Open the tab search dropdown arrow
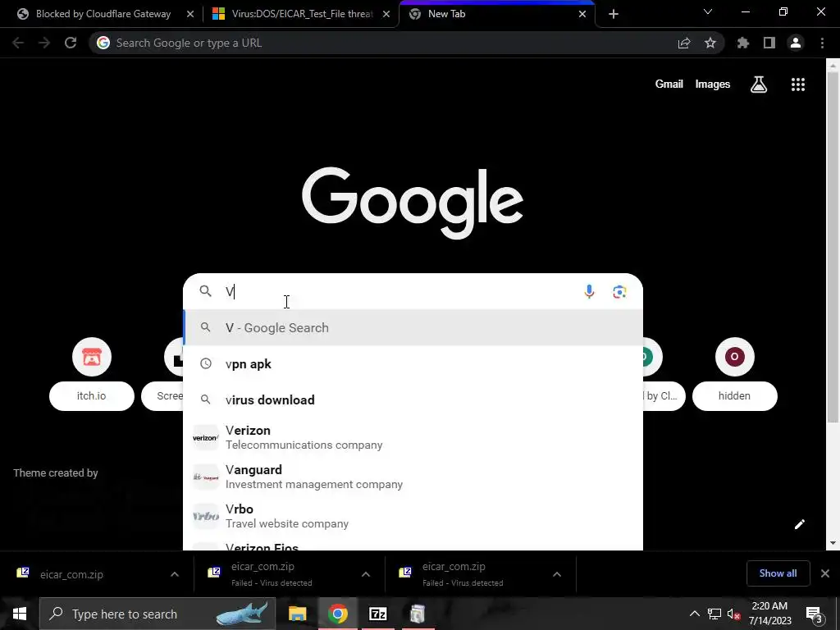Viewport: 840px width, 630px height. click(x=708, y=11)
